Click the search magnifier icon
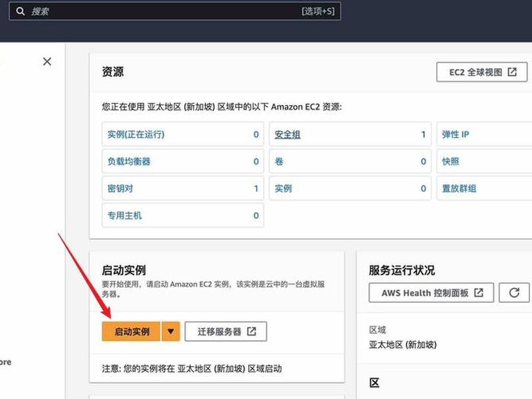The height and width of the screenshot is (399, 532). pos(21,11)
